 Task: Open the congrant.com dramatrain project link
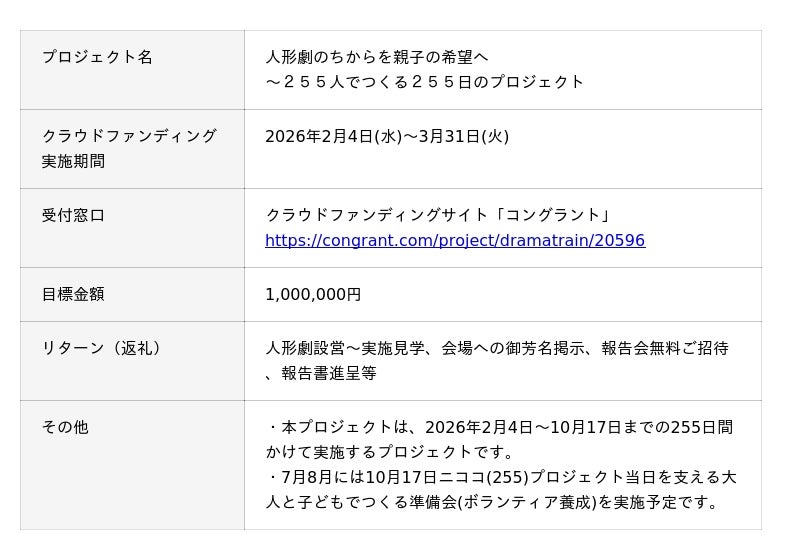455,241
